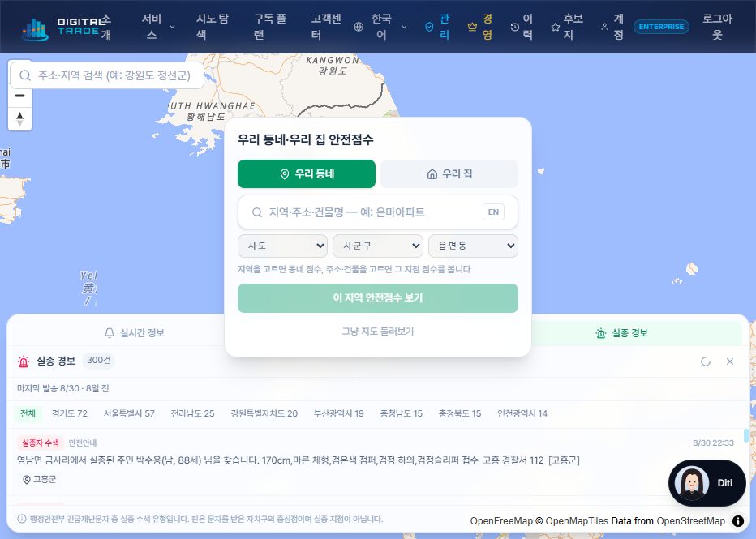Screen dimensions: 756x539
Task: Filter alerts by 전라남도 25
Action: (192, 413)
